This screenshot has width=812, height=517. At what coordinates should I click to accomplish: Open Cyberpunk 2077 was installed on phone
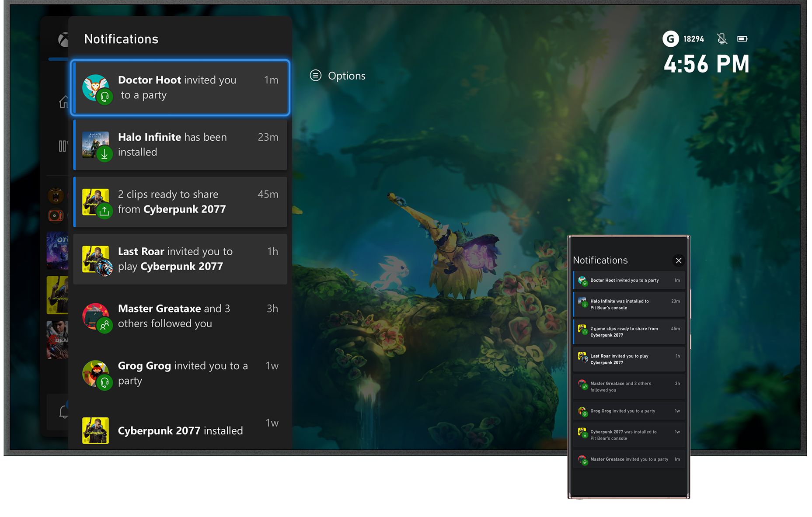click(629, 435)
